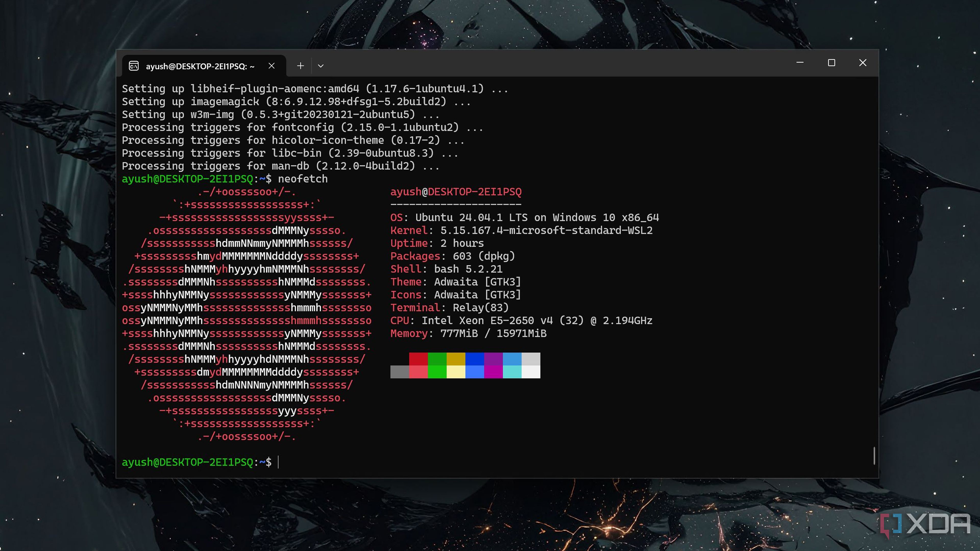
Task: Click the neofetch command text
Action: point(302,179)
